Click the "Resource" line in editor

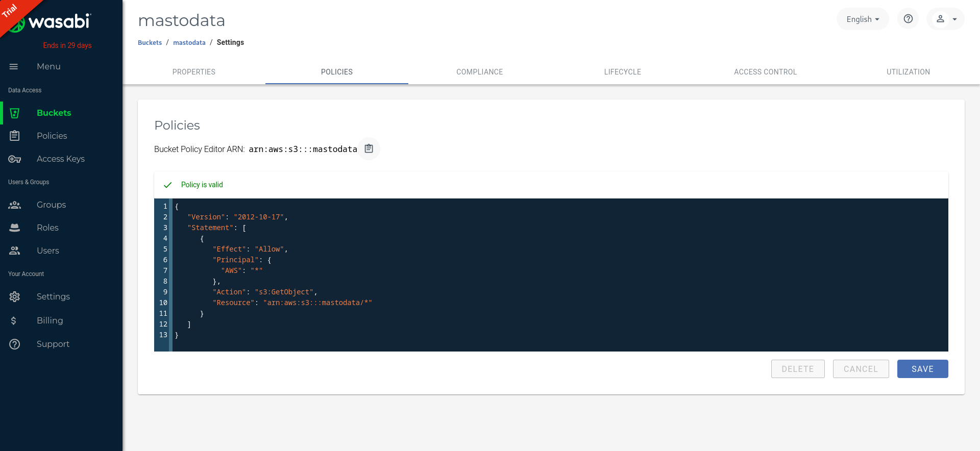(292, 303)
